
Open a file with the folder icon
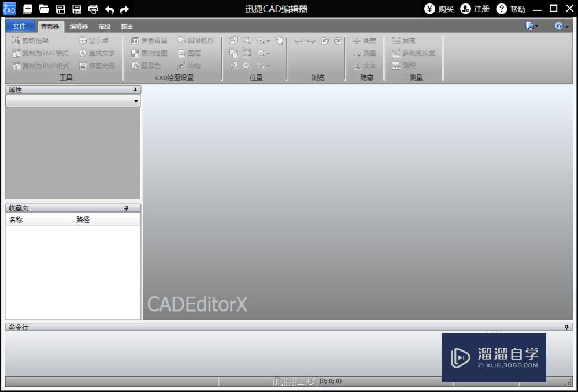(x=45, y=9)
